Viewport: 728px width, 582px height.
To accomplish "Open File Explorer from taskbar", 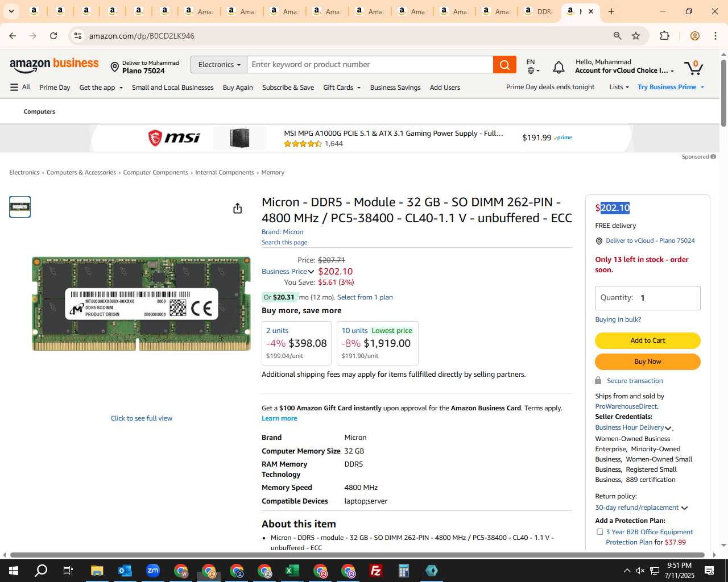I will (x=97, y=571).
